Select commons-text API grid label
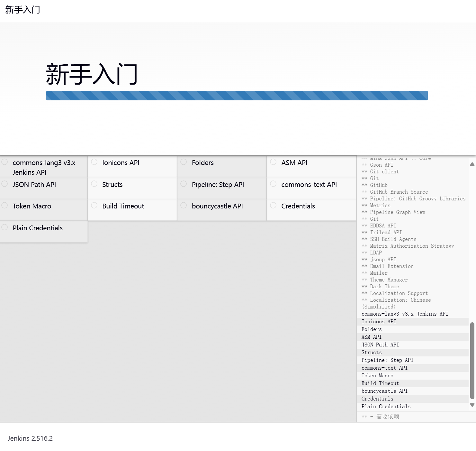 (x=309, y=185)
